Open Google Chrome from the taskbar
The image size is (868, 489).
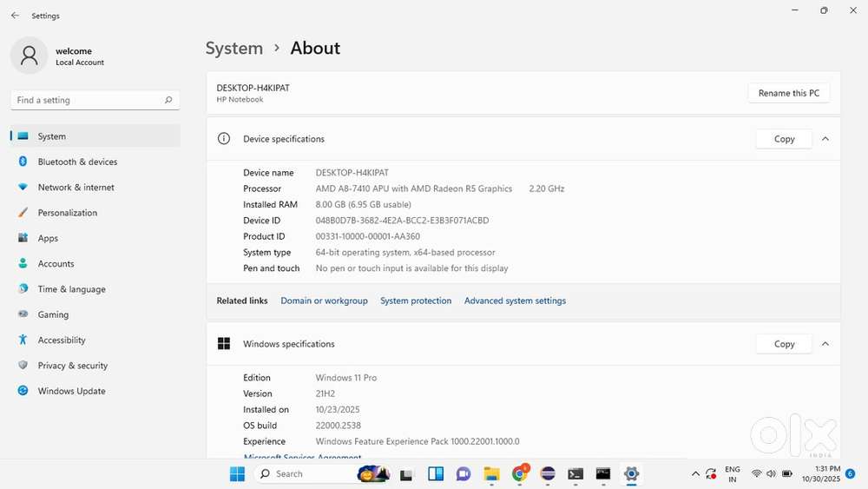coord(520,474)
